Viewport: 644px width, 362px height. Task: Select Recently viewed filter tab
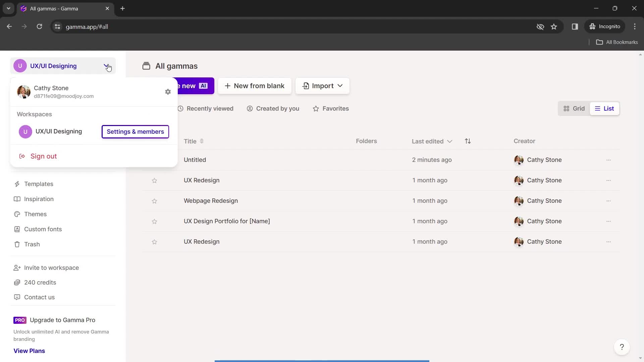click(x=206, y=109)
